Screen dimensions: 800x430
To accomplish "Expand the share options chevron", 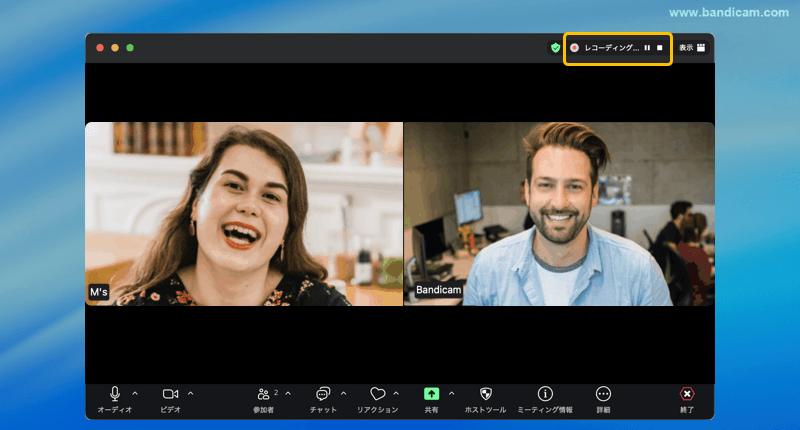I will (x=451, y=393).
